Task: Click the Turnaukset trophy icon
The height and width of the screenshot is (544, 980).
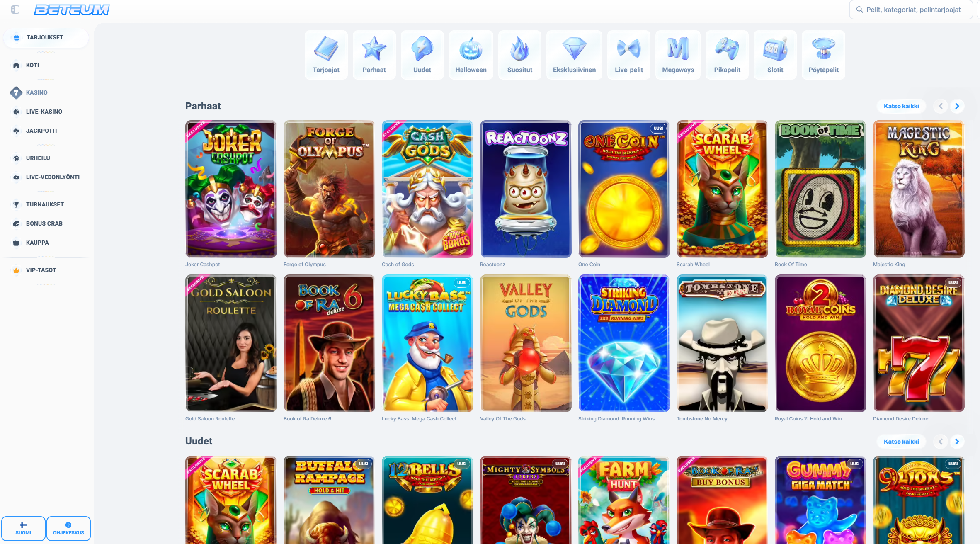Action: point(16,205)
